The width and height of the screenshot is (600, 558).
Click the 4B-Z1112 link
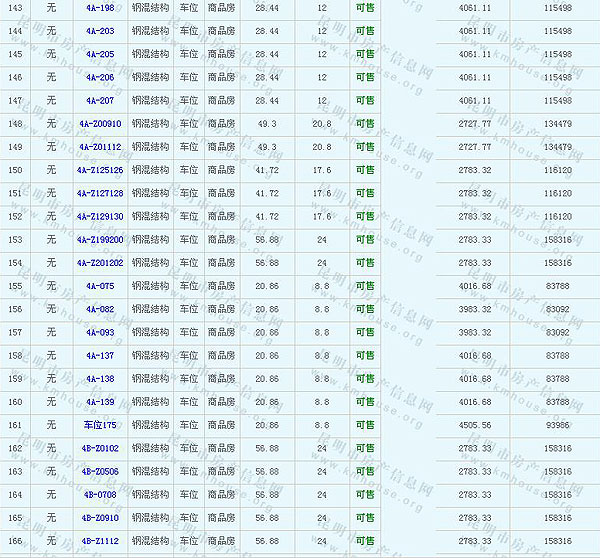point(100,541)
